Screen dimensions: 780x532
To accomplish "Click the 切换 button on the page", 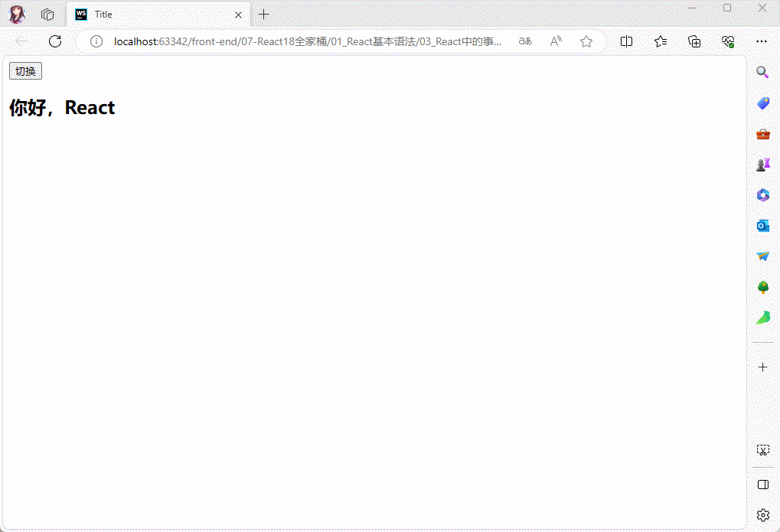I will point(25,71).
